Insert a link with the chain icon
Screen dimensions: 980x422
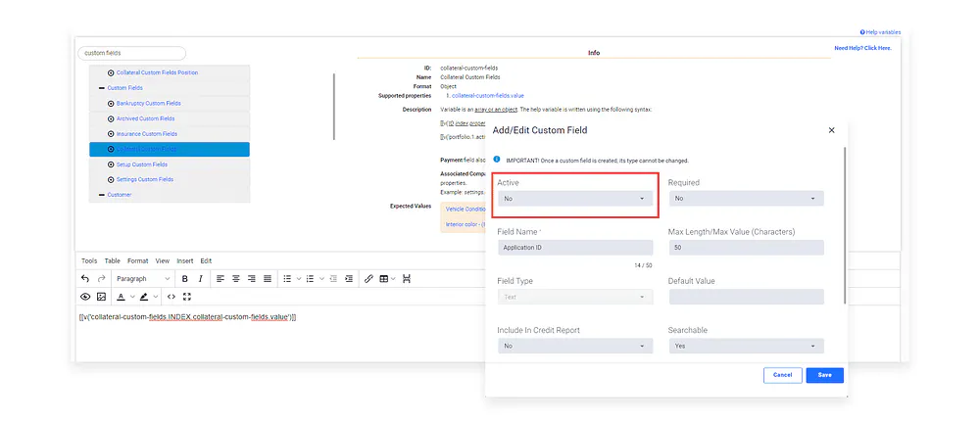pos(368,279)
